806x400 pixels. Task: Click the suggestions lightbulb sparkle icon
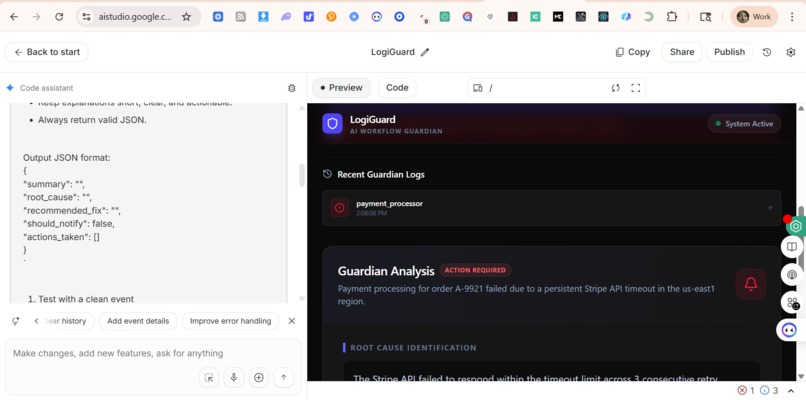(16, 321)
